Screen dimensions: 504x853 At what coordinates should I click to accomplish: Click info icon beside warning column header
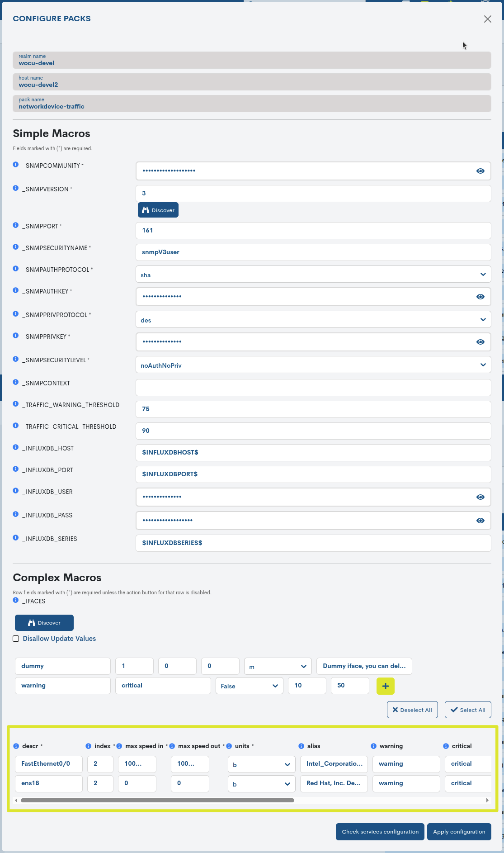pos(374,746)
